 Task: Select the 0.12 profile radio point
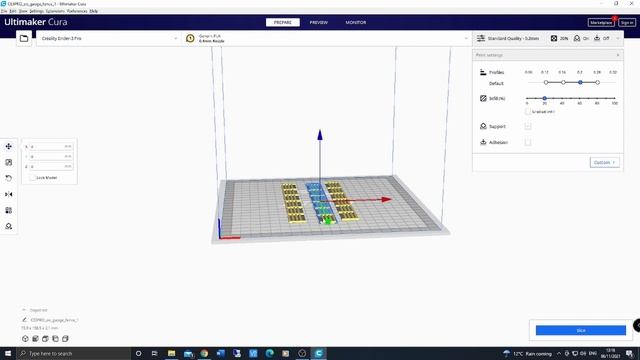point(546,82)
